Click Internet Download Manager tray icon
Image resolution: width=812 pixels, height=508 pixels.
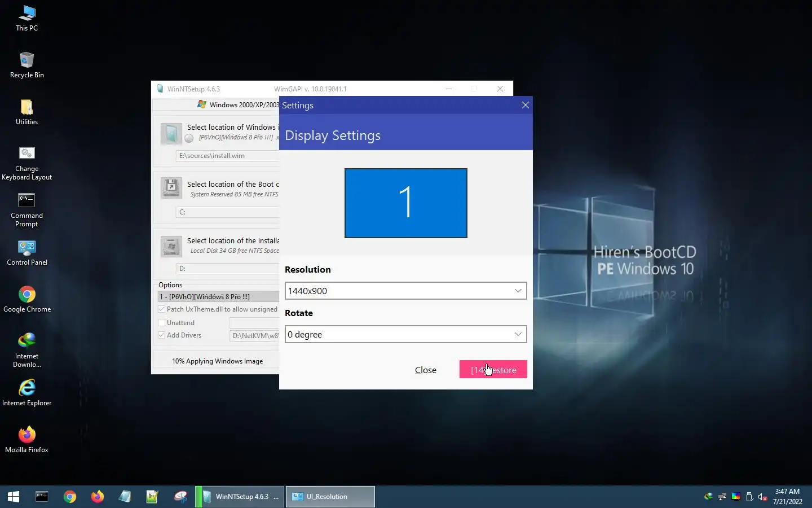point(709,497)
